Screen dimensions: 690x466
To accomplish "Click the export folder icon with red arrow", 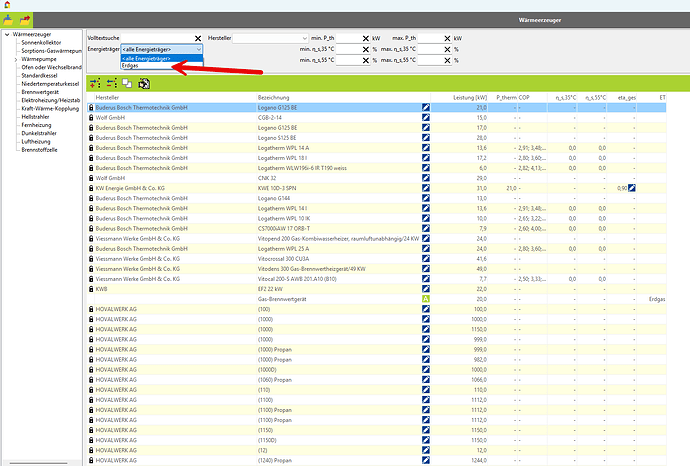I will click(x=25, y=20).
